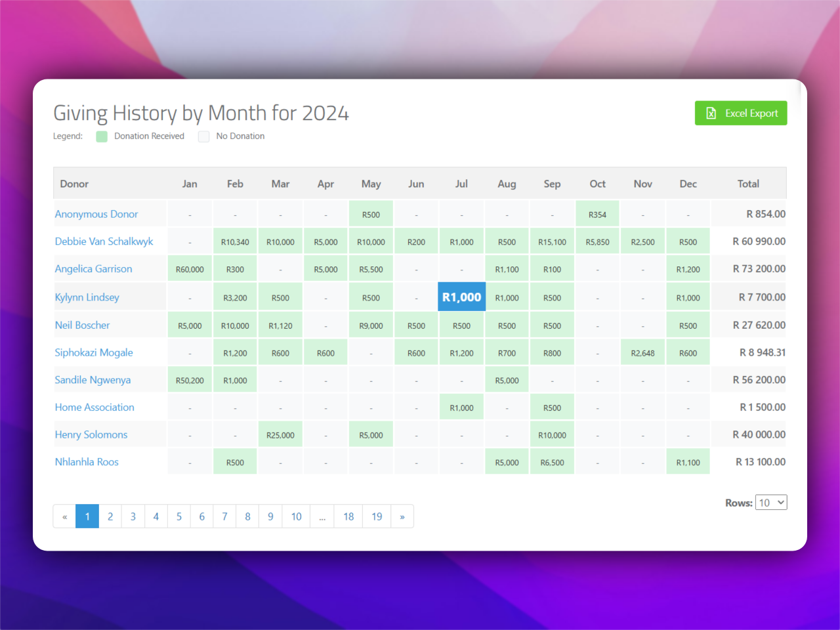Image resolution: width=840 pixels, height=630 pixels.
Task: Click Siphokazi Mogale's R2,648 November cell
Action: click(642, 353)
